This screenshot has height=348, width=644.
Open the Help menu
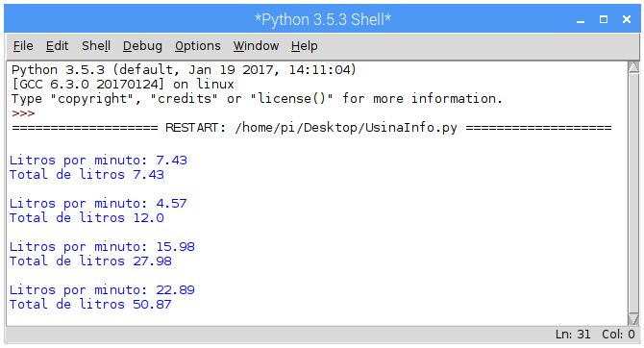pyautogui.click(x=304, y=46)
